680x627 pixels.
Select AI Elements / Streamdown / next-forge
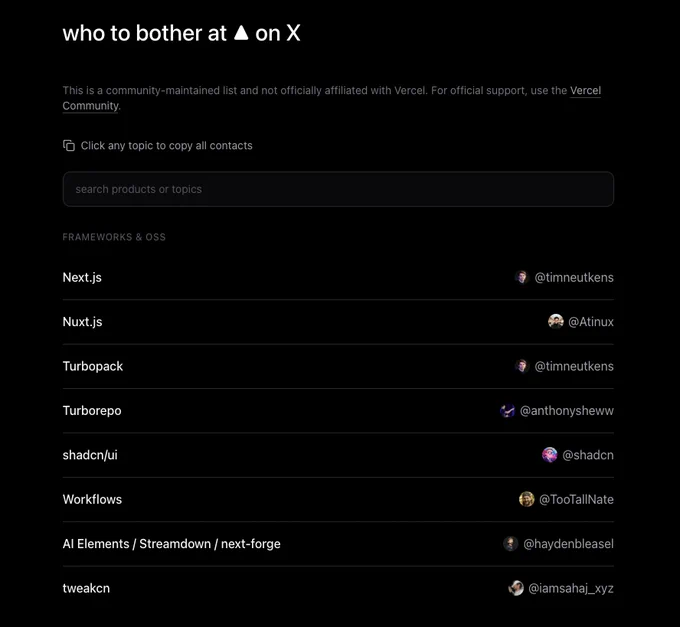[171, 544]
